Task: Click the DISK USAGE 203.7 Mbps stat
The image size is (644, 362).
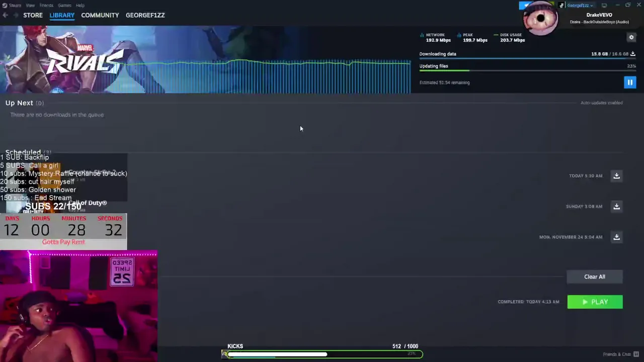Action: 510,38
